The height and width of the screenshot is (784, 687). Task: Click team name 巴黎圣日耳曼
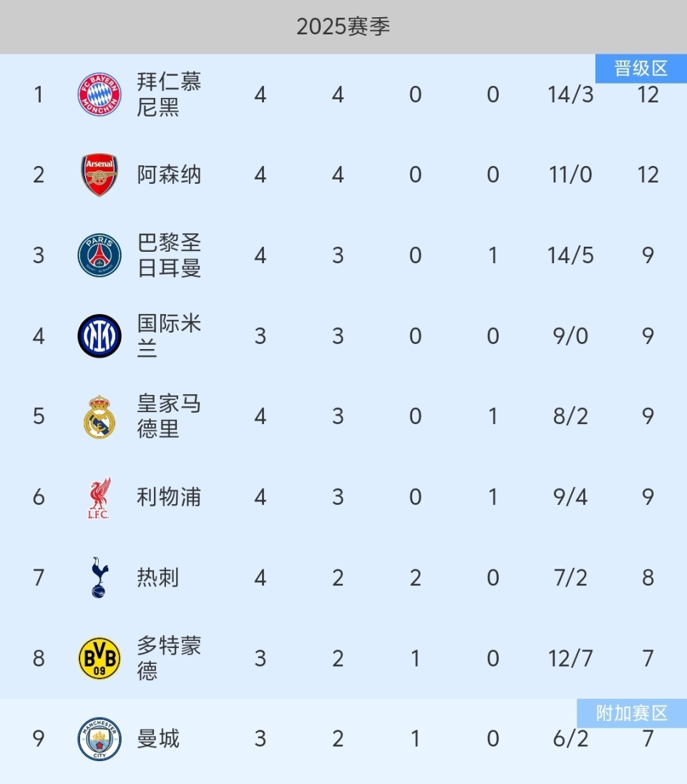pos(169,255)
